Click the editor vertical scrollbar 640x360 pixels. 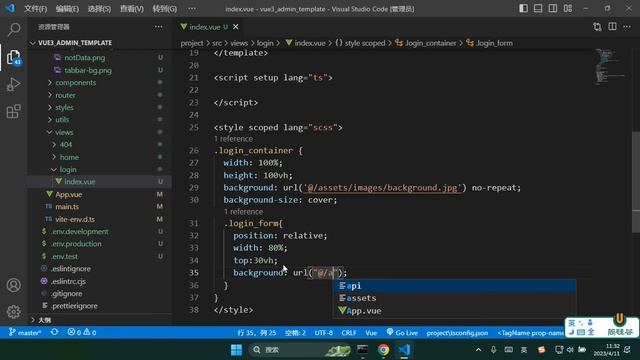[x=636, y=182]
